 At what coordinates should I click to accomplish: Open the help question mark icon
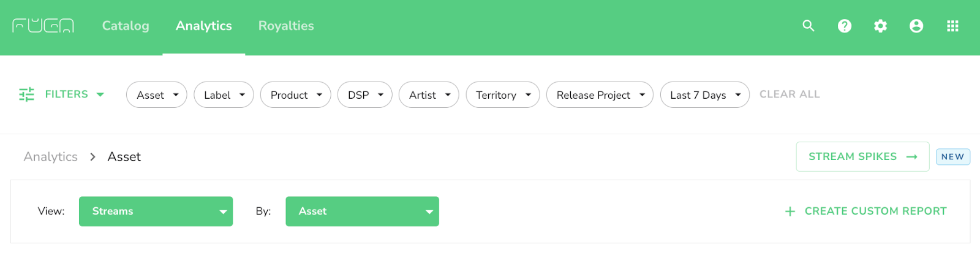tap(845, 26)
